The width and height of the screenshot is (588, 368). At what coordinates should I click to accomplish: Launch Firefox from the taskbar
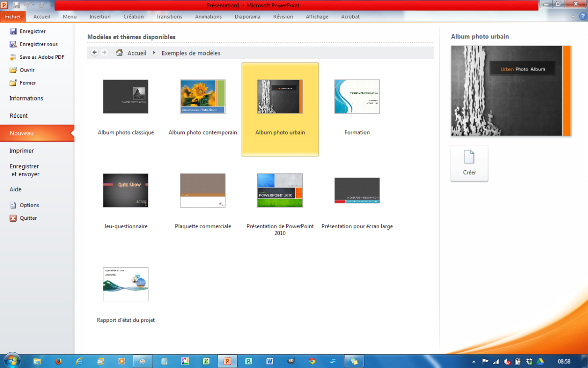pyautogui.click(x=58, y=361)
